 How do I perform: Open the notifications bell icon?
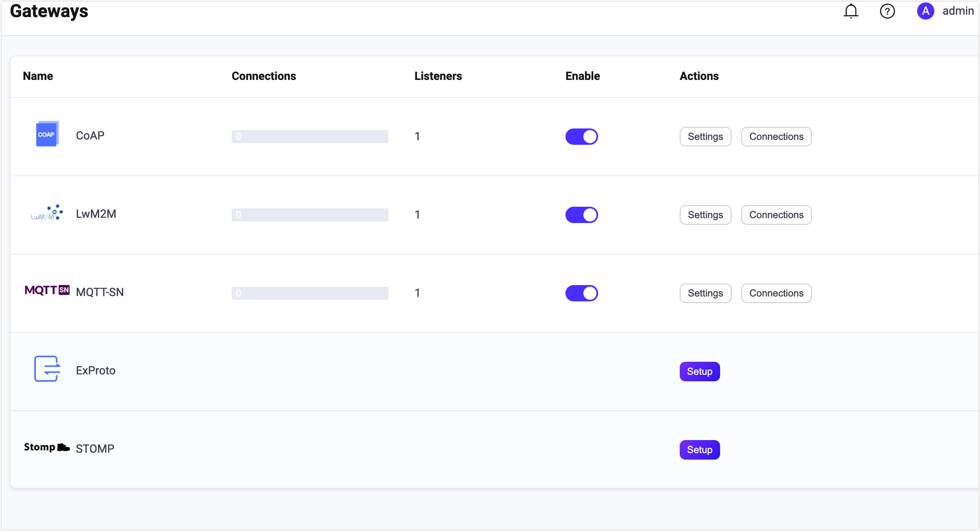(851, 11)
